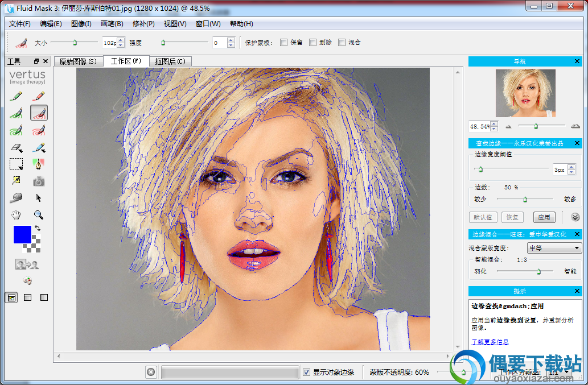The height and width of the screenshot is (385, 588).
Task: Close the 导航 panel
Action: coord(577,61)
